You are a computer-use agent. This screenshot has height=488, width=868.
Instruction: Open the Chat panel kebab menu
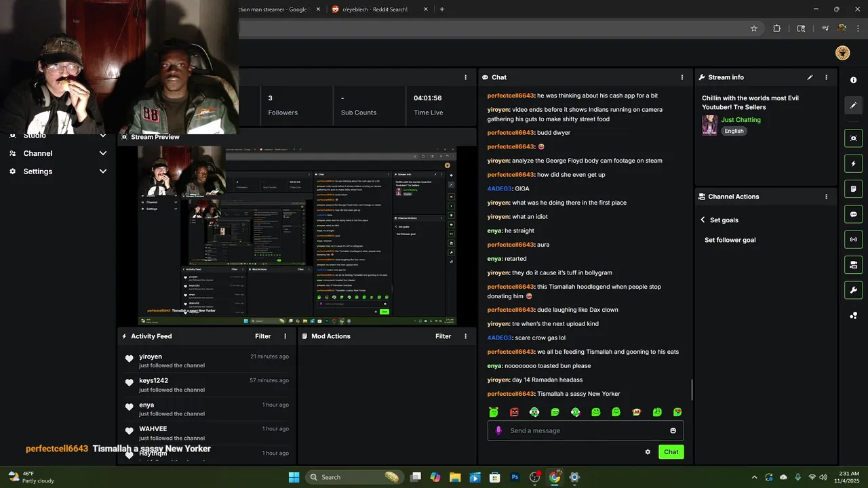(682, 77)
